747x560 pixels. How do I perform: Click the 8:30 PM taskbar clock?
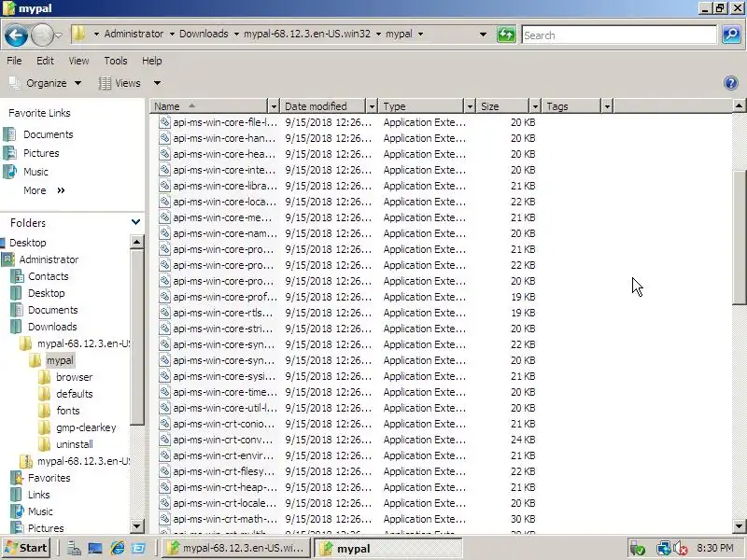(714, 548)
